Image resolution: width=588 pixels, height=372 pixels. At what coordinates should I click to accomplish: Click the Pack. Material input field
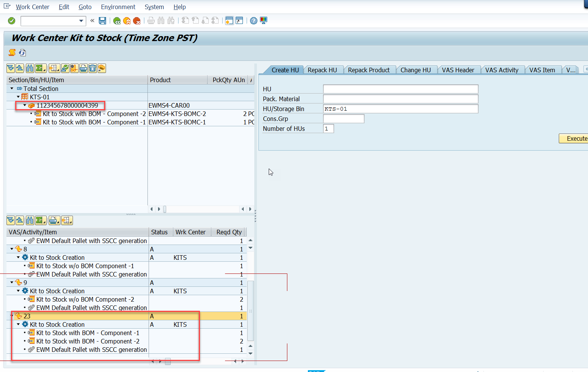(x=401, y=99)
